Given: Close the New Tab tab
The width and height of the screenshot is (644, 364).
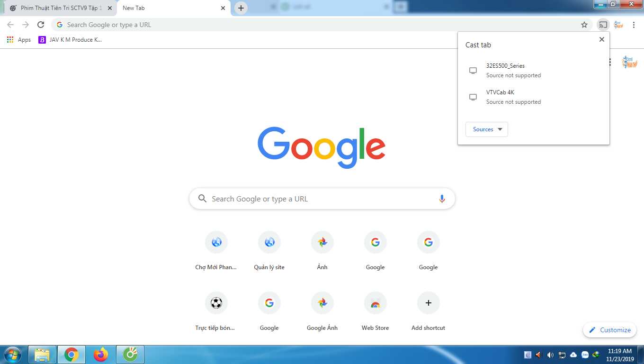Looking at the screenshot, I should coord(223,8).
